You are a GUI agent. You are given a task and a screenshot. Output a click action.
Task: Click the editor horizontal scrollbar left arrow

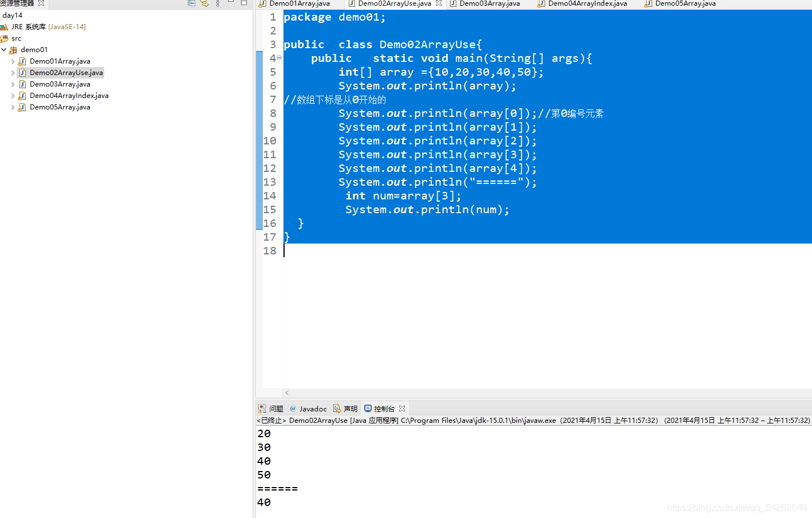click(287, 393)
